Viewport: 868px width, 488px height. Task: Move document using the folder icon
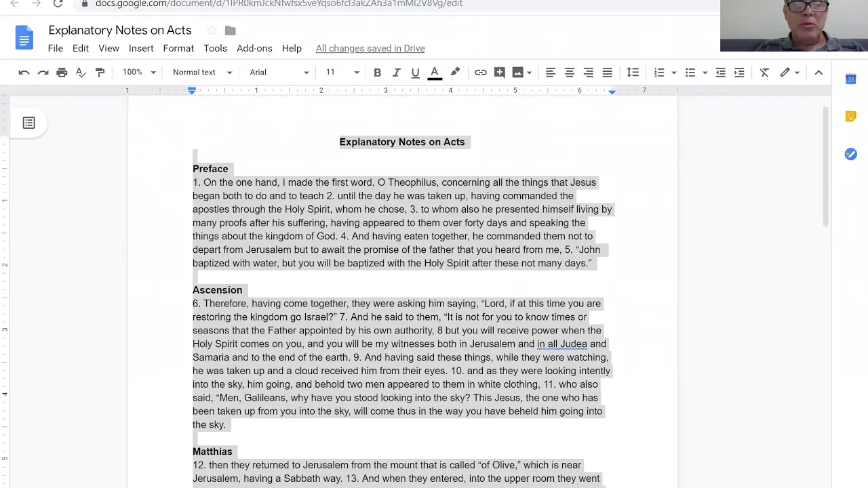pyautogui.click(x=231, y=30)
